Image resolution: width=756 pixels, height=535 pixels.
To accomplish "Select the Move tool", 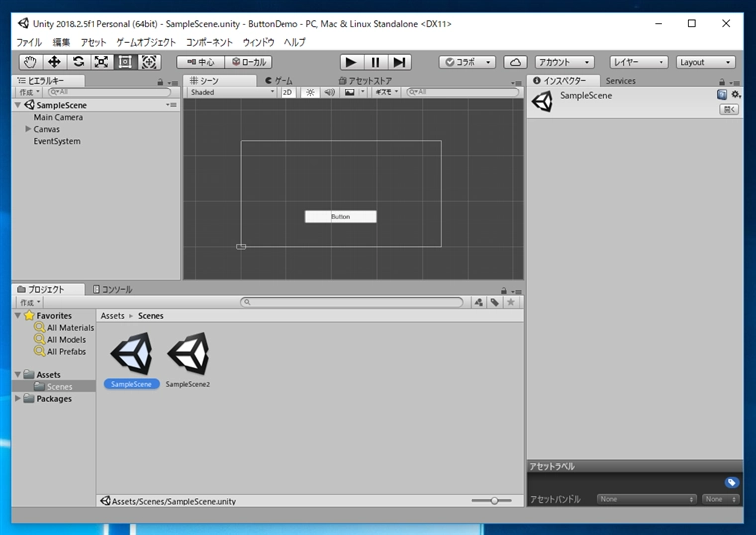I will tap(54, 62).
